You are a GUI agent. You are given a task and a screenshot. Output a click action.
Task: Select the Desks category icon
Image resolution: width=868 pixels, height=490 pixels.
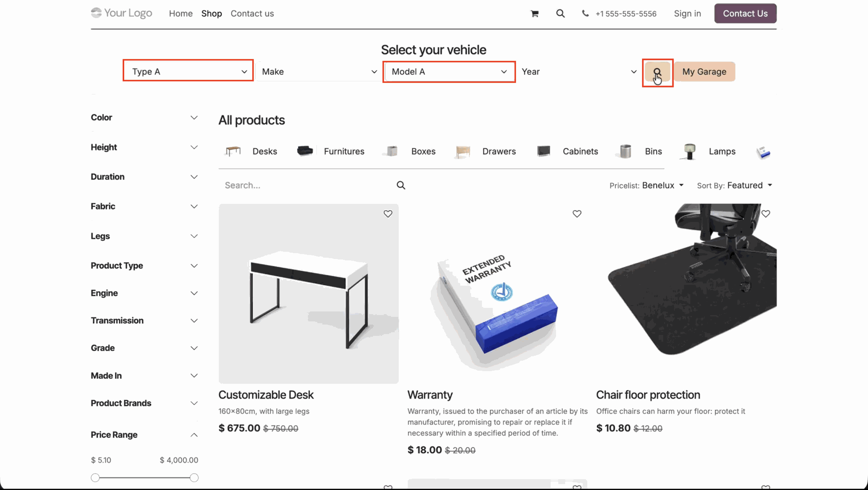coord(233,151)
